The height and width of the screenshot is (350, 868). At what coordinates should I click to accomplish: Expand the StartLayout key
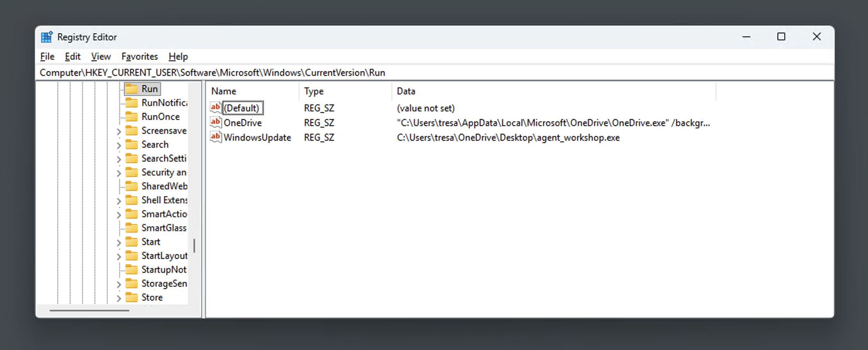[x=119, y=257]
